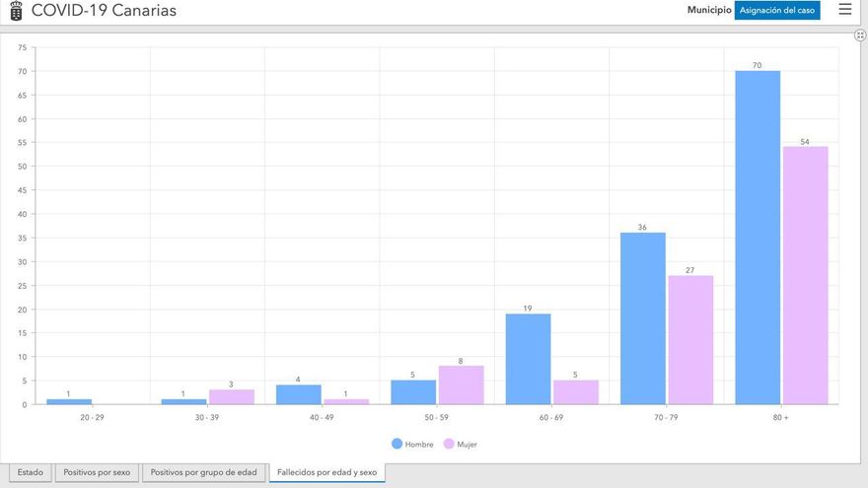The height and width of the screenshot is (488, 868).
Task: Click the Asignación del caso button
Action: 777,10
